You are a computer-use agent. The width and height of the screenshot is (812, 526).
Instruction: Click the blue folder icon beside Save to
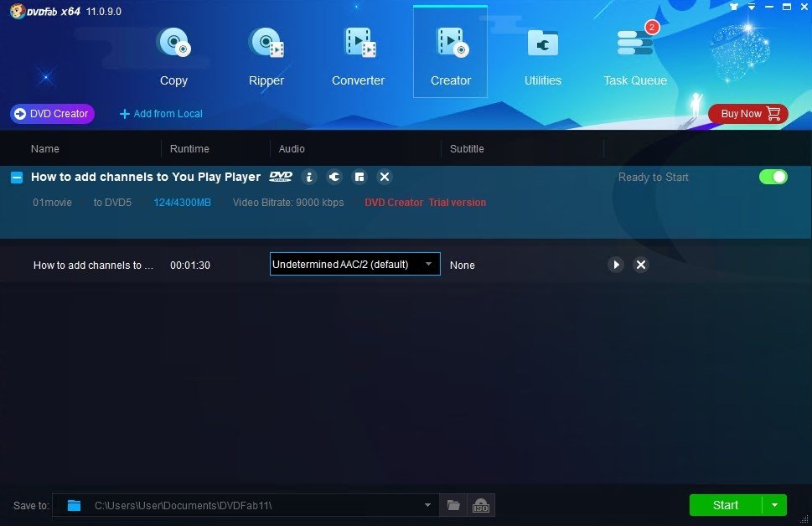(74, 505)
